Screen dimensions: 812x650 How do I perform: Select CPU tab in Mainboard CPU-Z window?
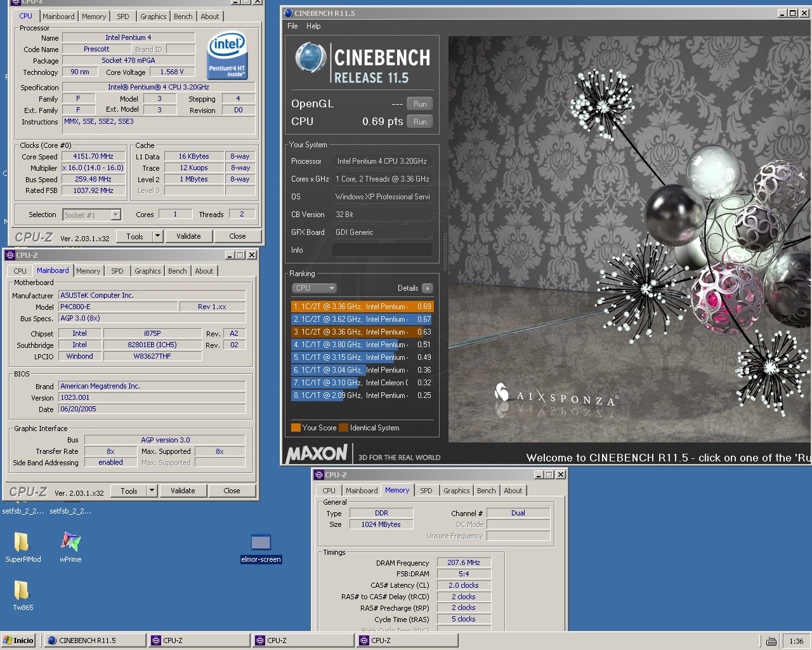[x=20, y=271]
